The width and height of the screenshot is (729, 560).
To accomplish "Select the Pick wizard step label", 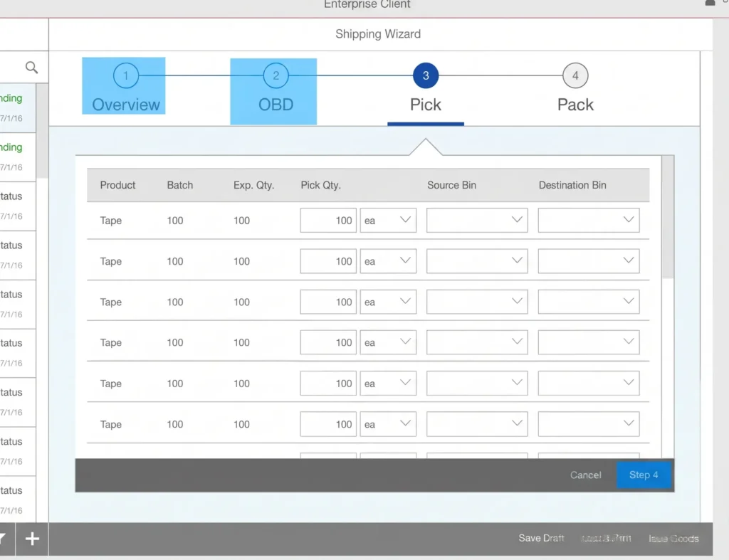I will 426,105.
